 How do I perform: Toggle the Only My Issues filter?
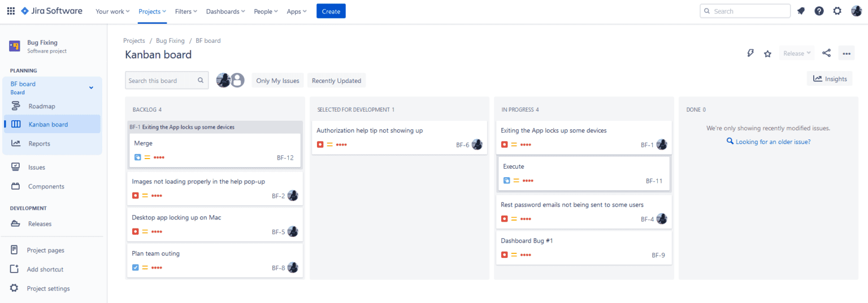tap(277, 81)
